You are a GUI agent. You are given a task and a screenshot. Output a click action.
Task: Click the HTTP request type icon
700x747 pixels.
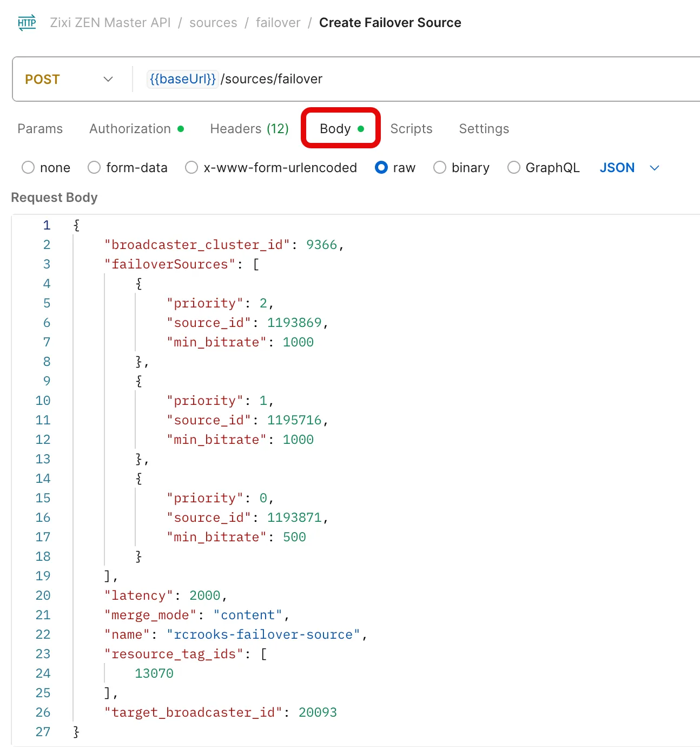[27, 23]
